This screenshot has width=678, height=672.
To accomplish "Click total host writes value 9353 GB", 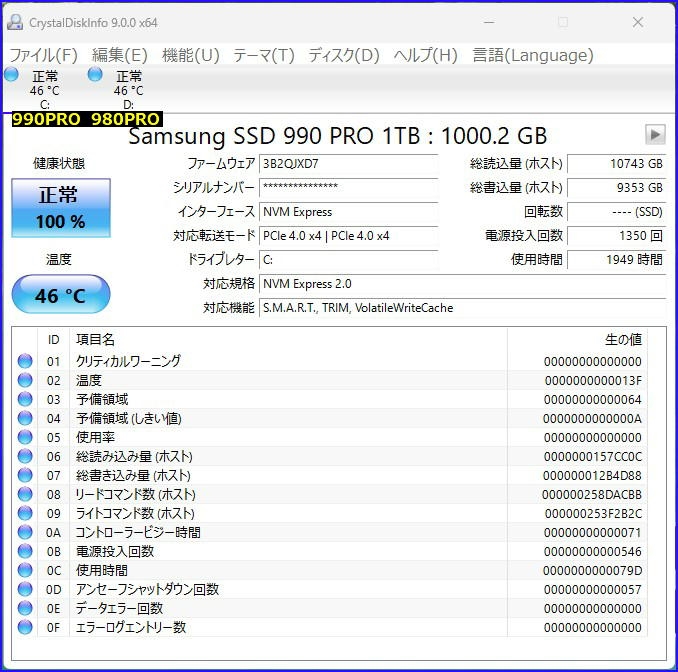I will [617, 188].
